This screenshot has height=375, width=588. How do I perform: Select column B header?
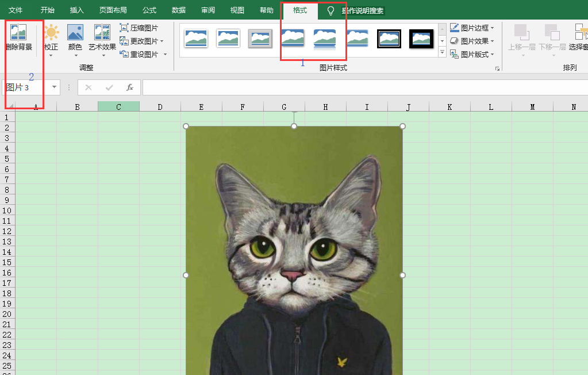[x=77, y=106]
